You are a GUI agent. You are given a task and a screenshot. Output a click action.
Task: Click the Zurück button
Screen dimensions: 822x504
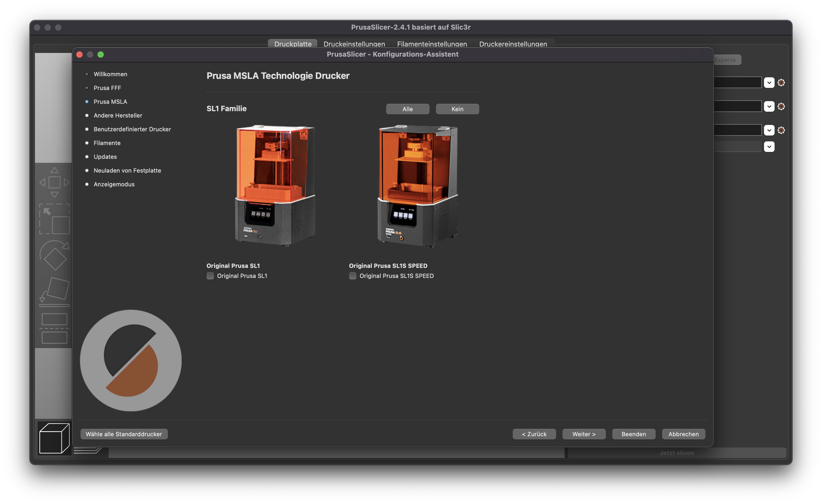[534, 434]
